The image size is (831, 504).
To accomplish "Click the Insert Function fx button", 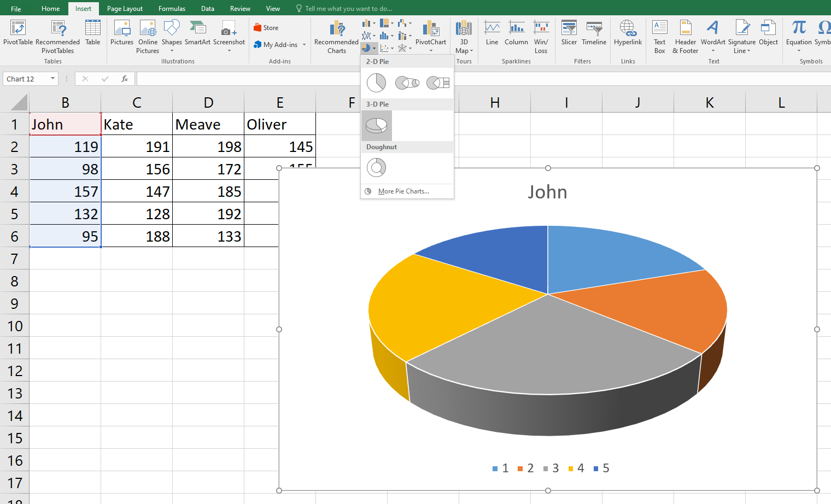I will click(125, 79).
